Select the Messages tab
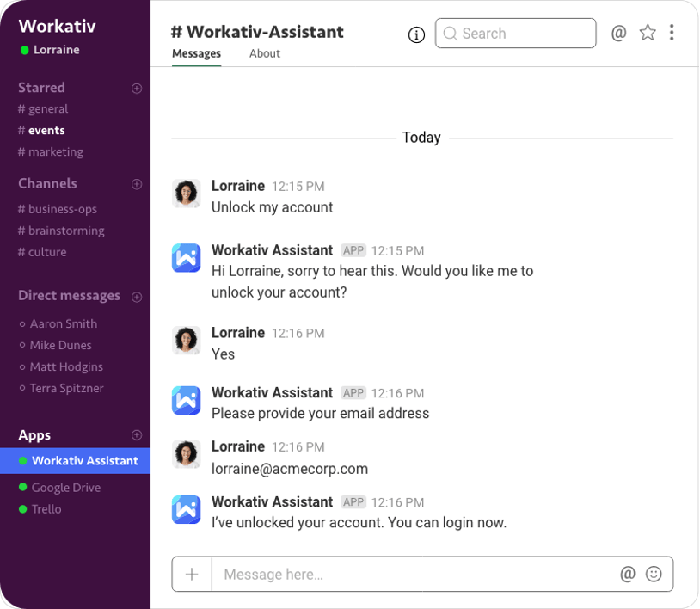 tap(196, 53)
